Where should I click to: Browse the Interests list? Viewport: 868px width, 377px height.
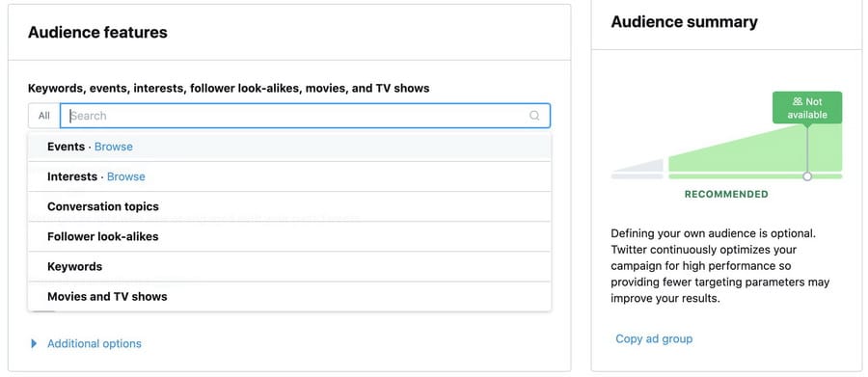126,176
